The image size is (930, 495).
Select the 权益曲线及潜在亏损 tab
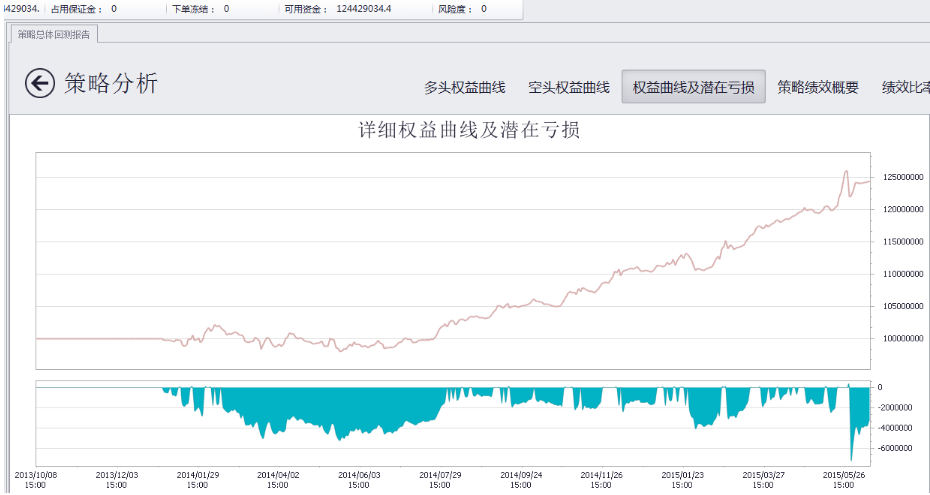click(693, 87)
